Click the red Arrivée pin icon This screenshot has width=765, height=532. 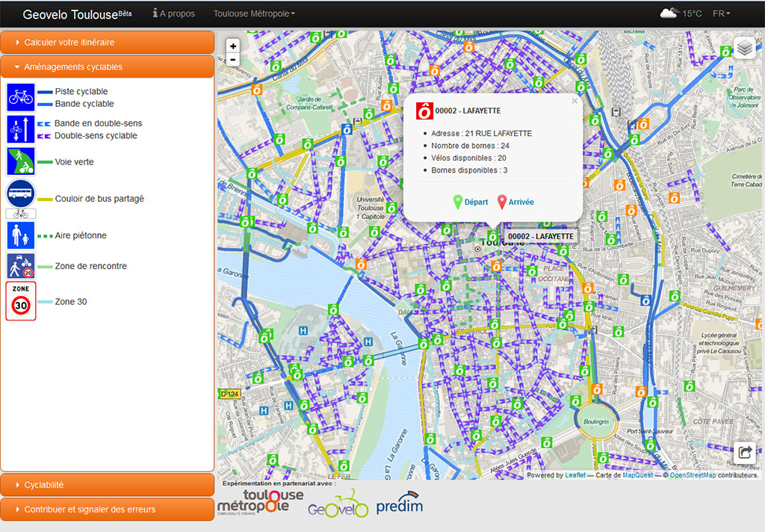pyautogui.click(x=502, y=202)
